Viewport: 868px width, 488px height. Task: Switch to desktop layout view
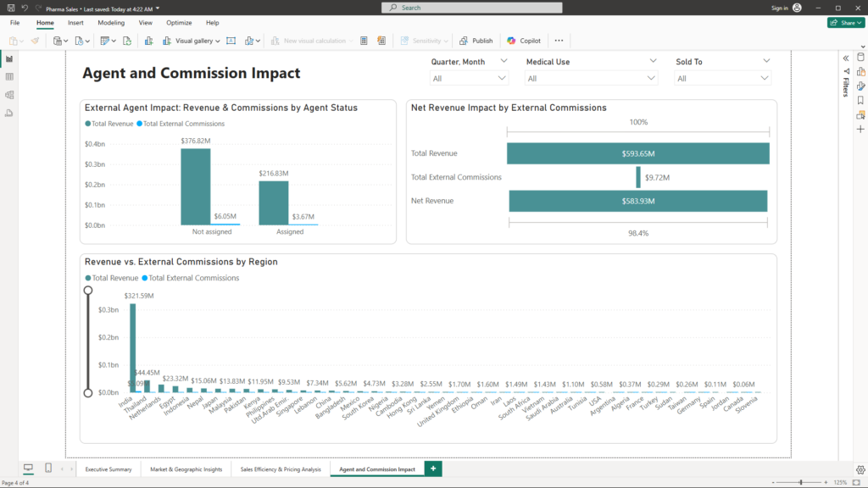pyautogui.click(x=28, y=469)
